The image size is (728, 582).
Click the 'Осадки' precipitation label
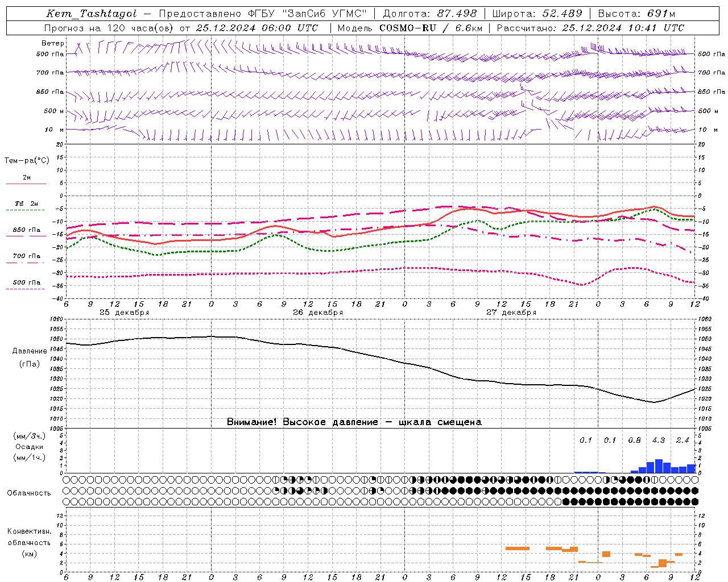coord(30,447)
